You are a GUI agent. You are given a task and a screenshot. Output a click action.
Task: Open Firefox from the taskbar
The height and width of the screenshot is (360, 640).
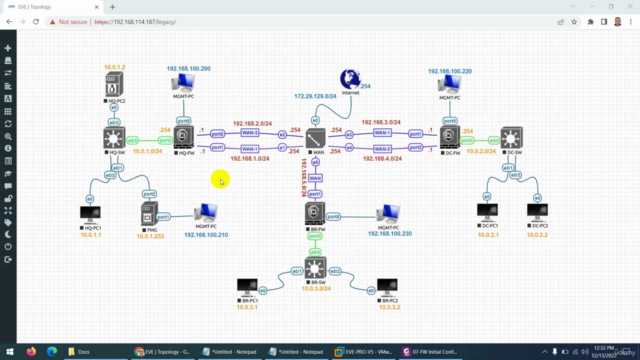tap(31, 351)
